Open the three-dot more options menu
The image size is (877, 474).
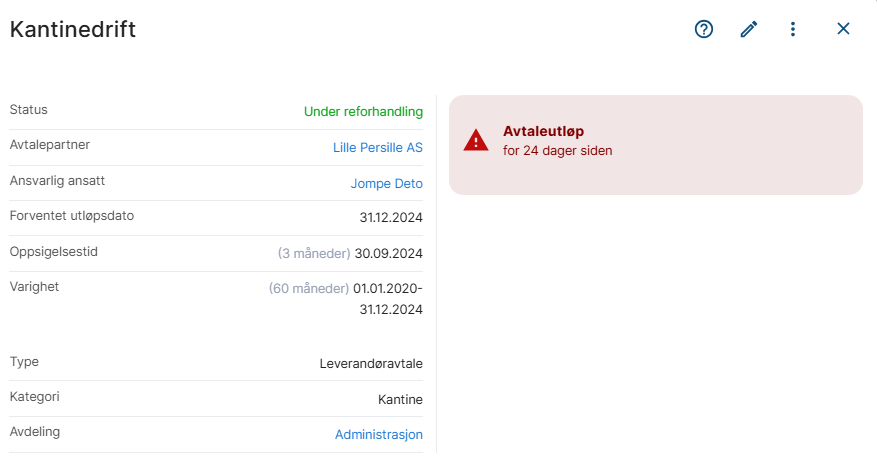793,29
